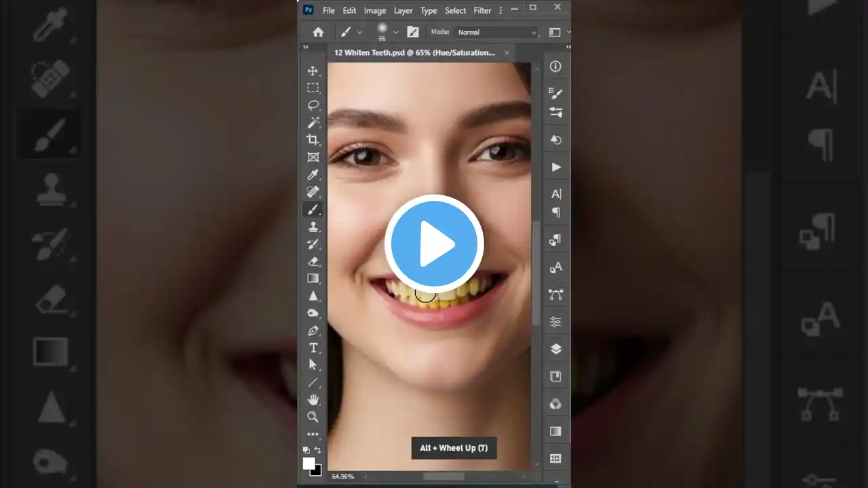Click the 64.96% zoom level field
868x488 pixels.
pyautogui.click(x=342, y=476)
